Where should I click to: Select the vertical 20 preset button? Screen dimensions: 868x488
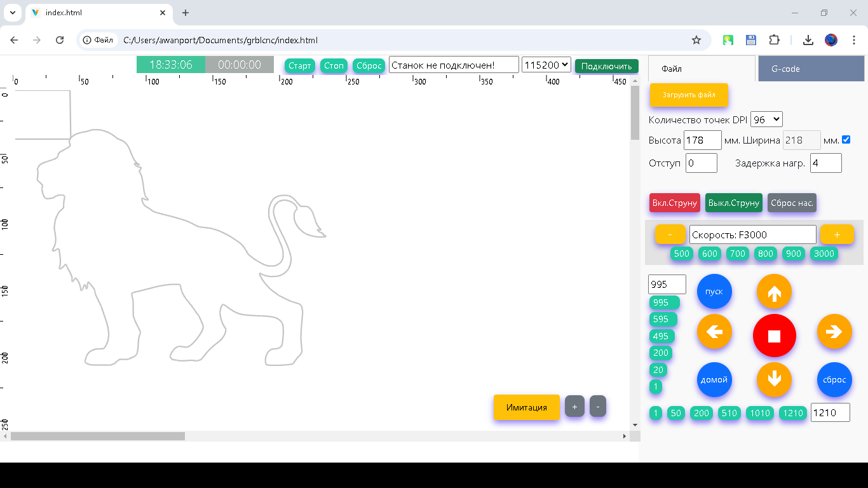[658, 370]
